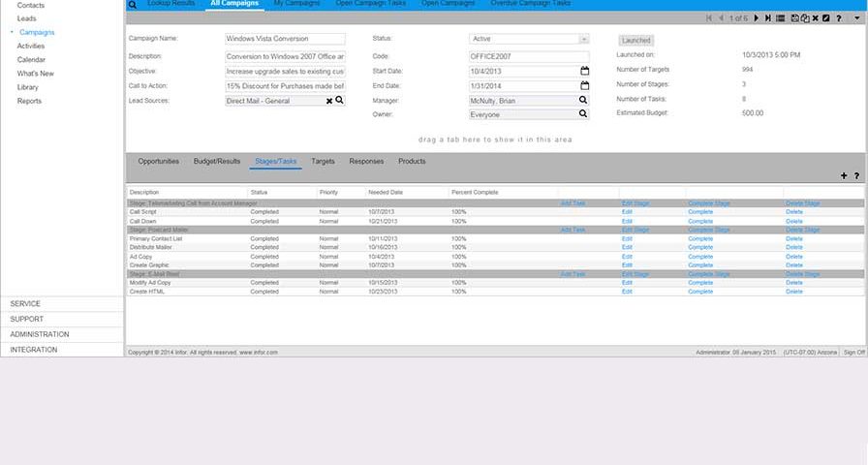Click Sign Off link in footer
The image size is (868, 465).
tap(853, 353)
